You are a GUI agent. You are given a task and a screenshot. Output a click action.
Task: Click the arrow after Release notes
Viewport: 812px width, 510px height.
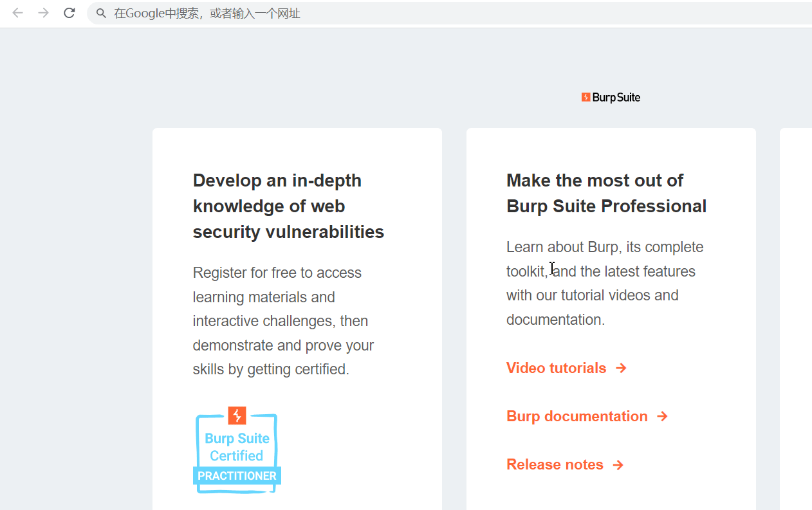[x=618, y=464]
